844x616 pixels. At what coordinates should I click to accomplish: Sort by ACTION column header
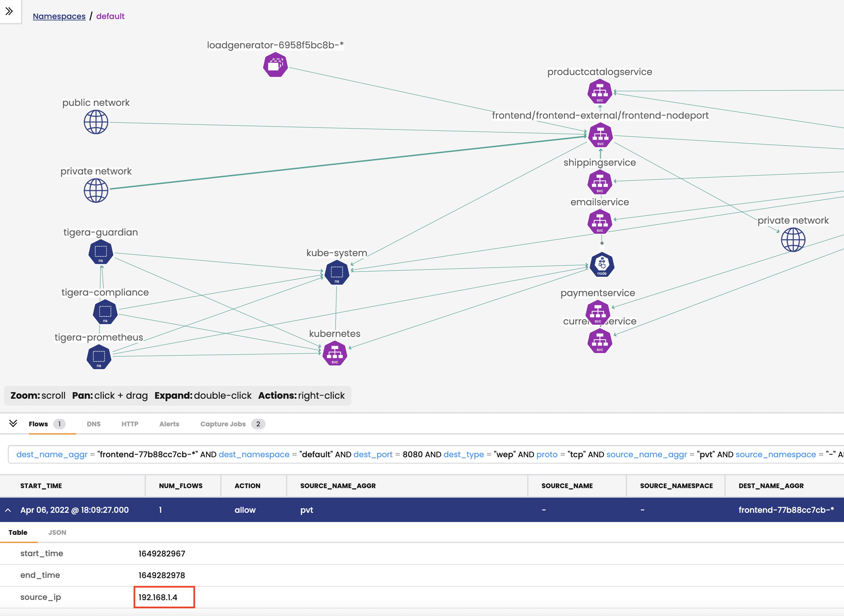click(247, 486)
